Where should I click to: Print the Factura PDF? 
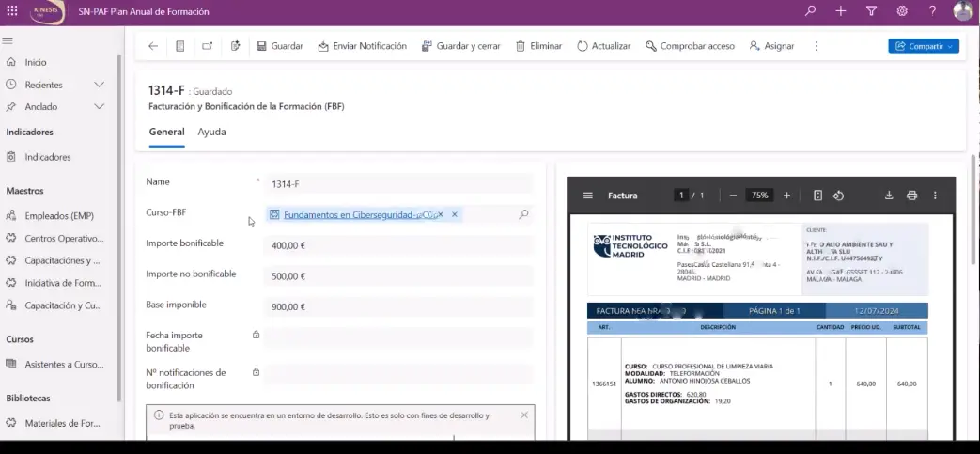tap(911, 196)
